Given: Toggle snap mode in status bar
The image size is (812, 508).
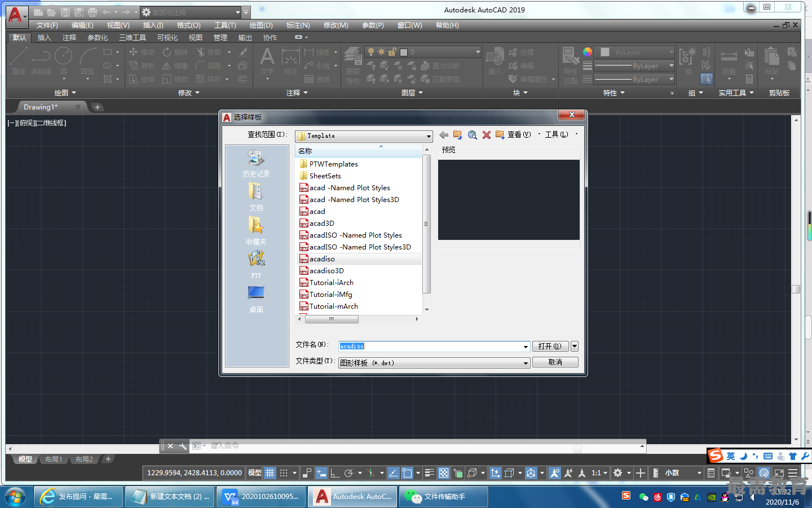Looking at the screenshot, I should click(284, 473).
